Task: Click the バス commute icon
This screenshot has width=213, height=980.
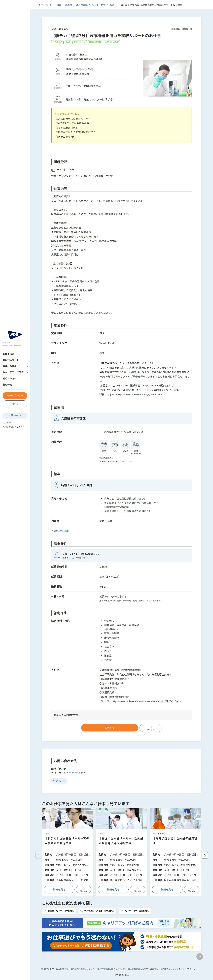Action: (x=114, y=444)
